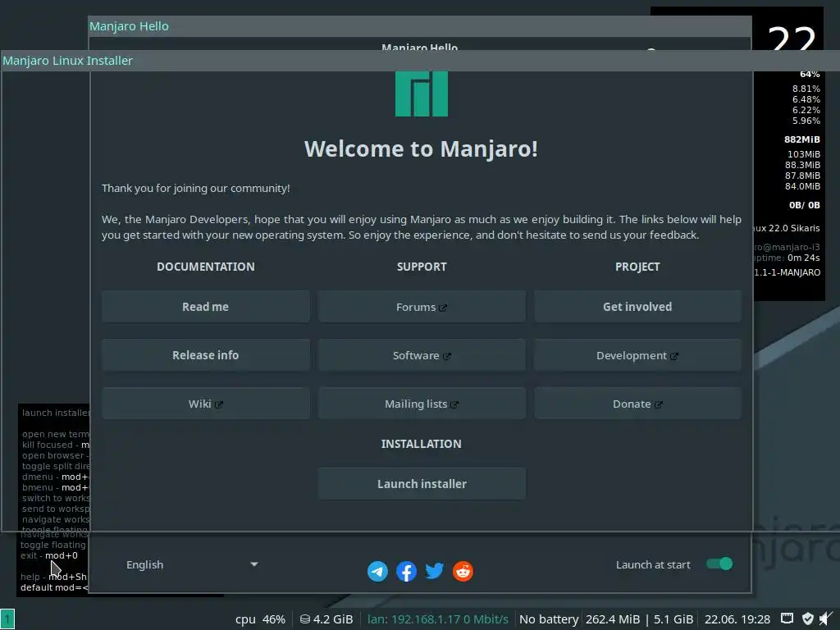
Task: Open the English language dropdown
Action: coord(192,564)
